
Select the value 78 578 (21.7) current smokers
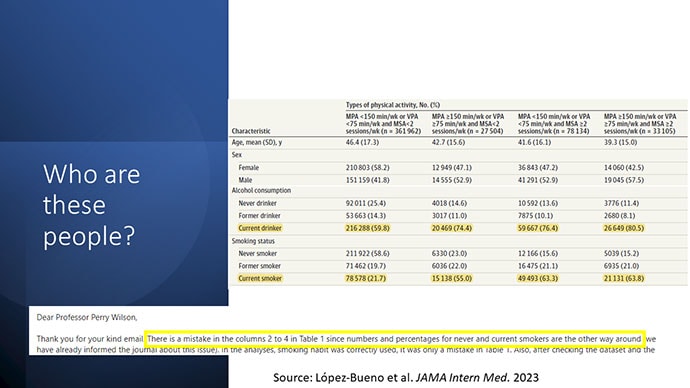pos(365,278)
